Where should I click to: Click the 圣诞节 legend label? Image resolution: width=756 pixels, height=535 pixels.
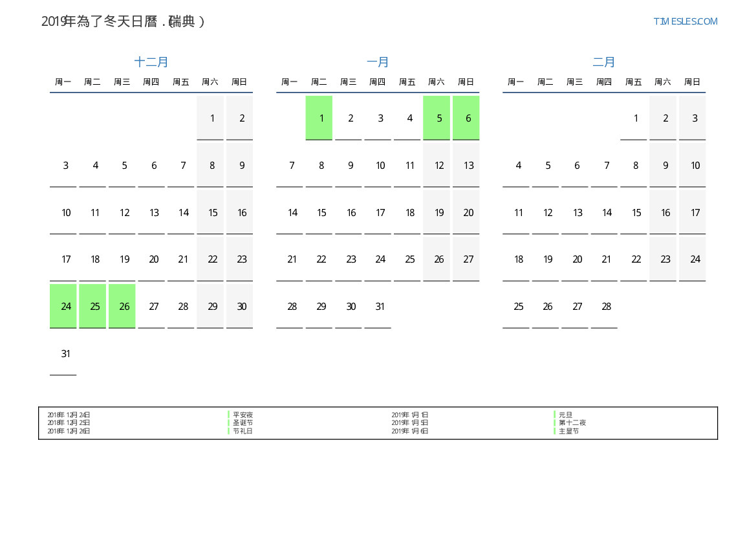coord(243,422)
